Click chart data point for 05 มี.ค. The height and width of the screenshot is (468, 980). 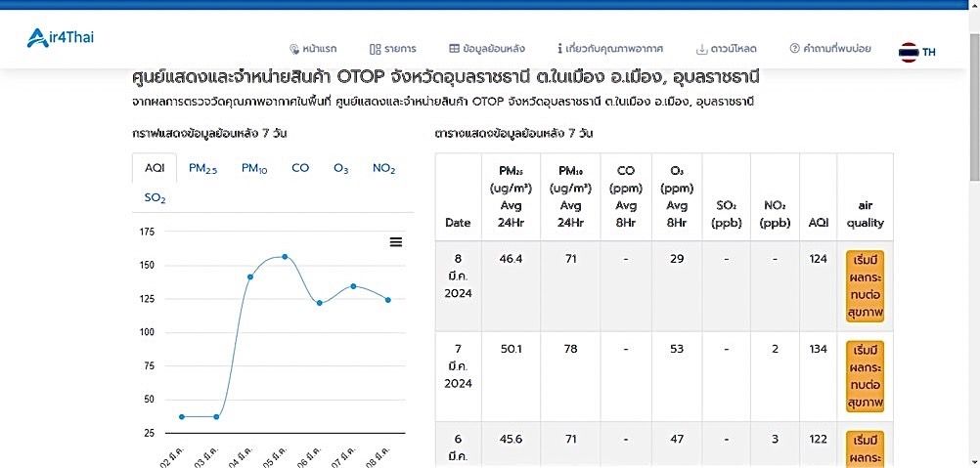[x=285, y=256]
